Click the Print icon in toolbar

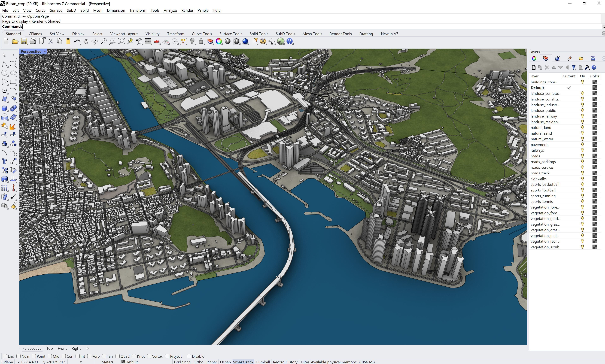click(x=33, y=41)
